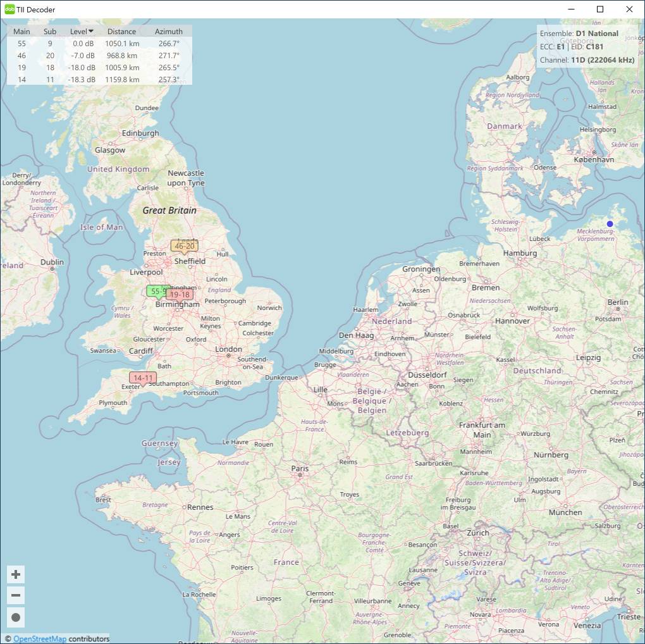Click the center-on-location circle button
Viewport: 645px width, 644px height.
[16, 617]
